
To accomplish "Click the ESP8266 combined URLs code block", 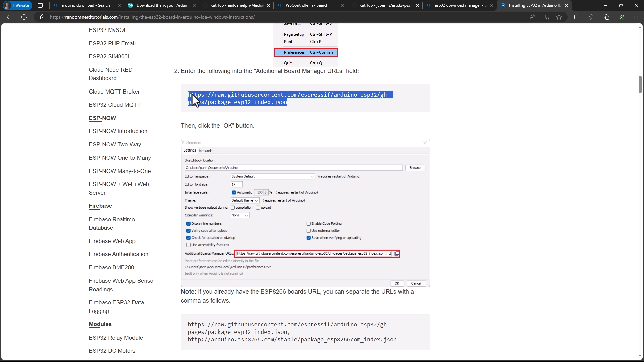I will tap(305, 332).
